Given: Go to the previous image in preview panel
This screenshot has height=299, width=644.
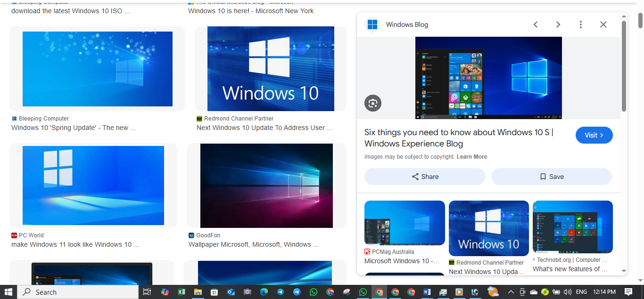Looking at the screenshot, I should 536,24.
